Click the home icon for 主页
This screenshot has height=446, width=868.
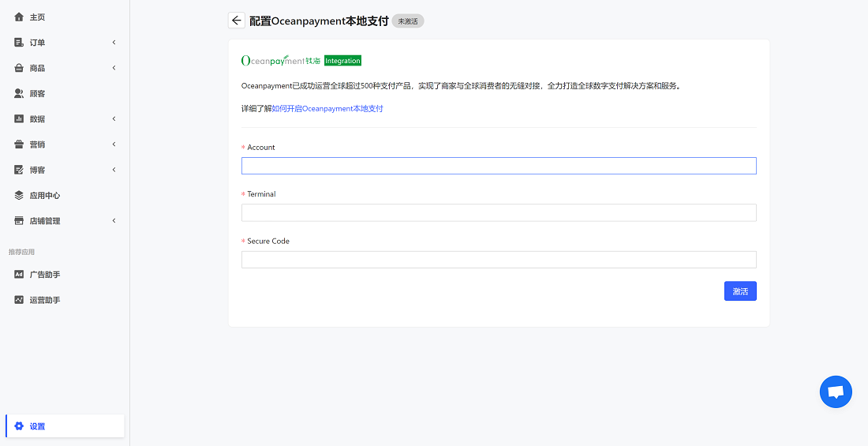click(19, 17)
